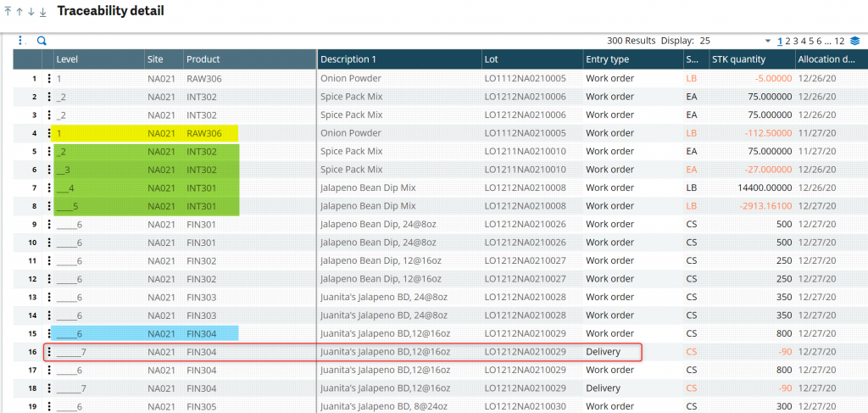868x413 pixels.
Task: Click the STK quantity column header
Action: point(740,59)
